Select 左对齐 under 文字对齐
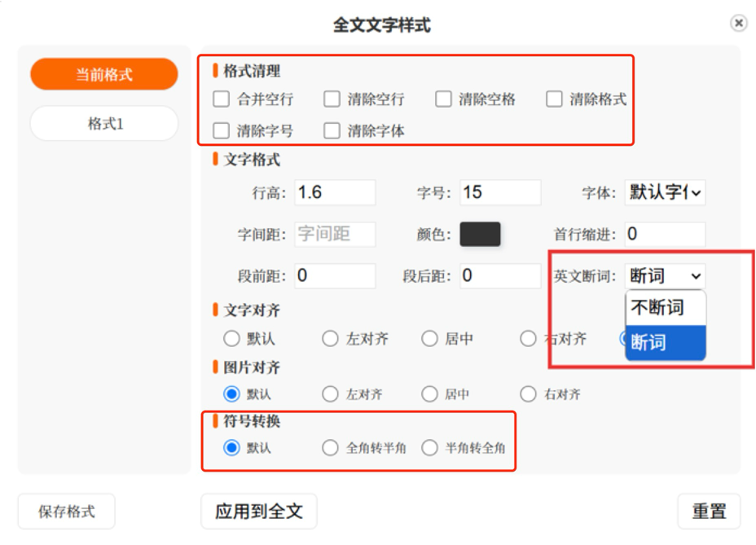 (x=330, y=339)
